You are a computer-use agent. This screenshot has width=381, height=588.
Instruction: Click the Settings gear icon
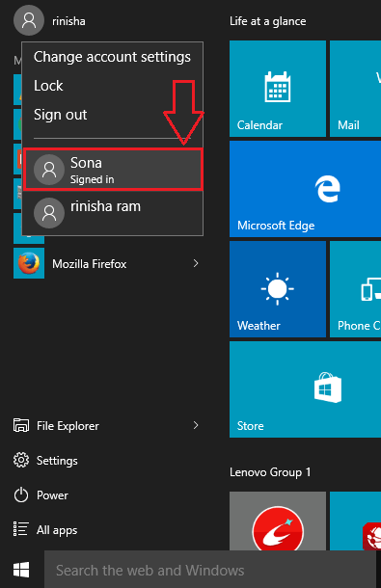[x=21, y=460]
